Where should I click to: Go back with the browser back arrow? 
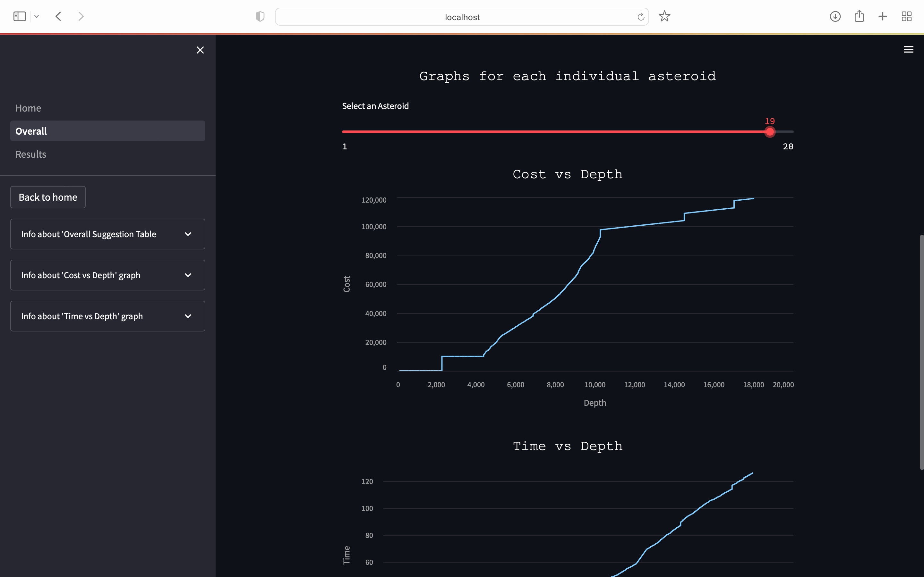coord(58,16)
